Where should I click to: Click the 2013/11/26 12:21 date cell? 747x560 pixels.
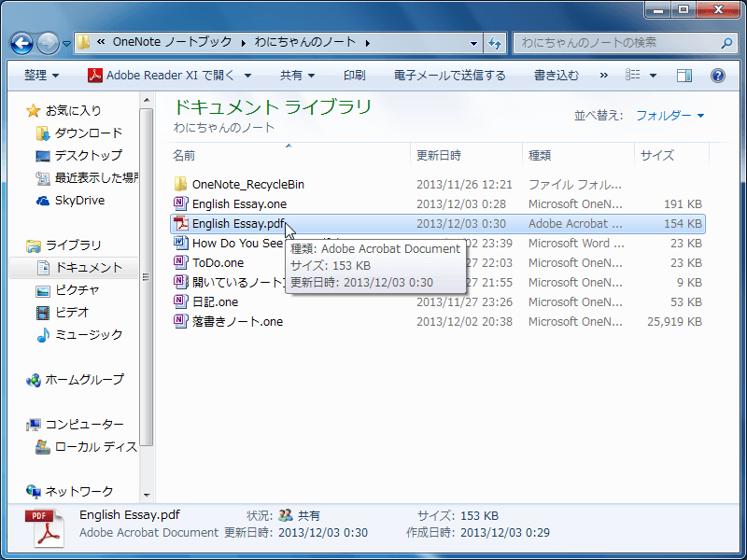click(464, 184)
